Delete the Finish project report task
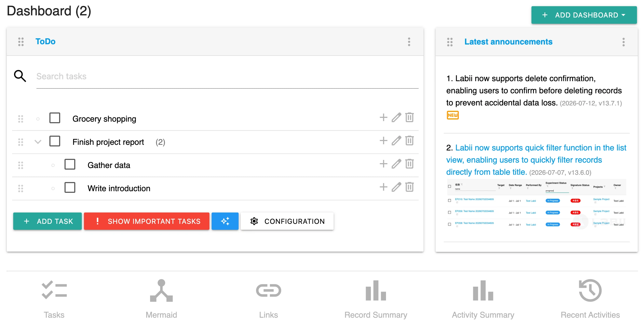 tap(409, 140)
